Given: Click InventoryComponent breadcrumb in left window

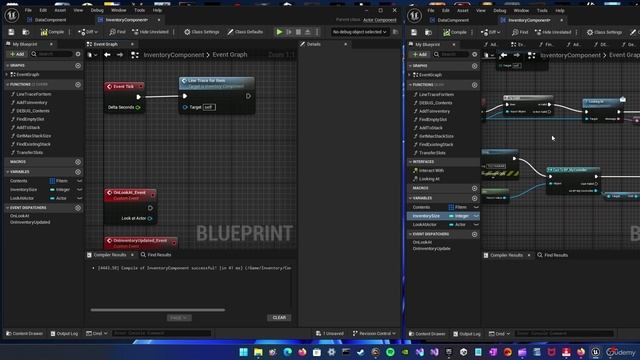Looking at the screenshot, I should pyautogui.click(x=173, y=55).
